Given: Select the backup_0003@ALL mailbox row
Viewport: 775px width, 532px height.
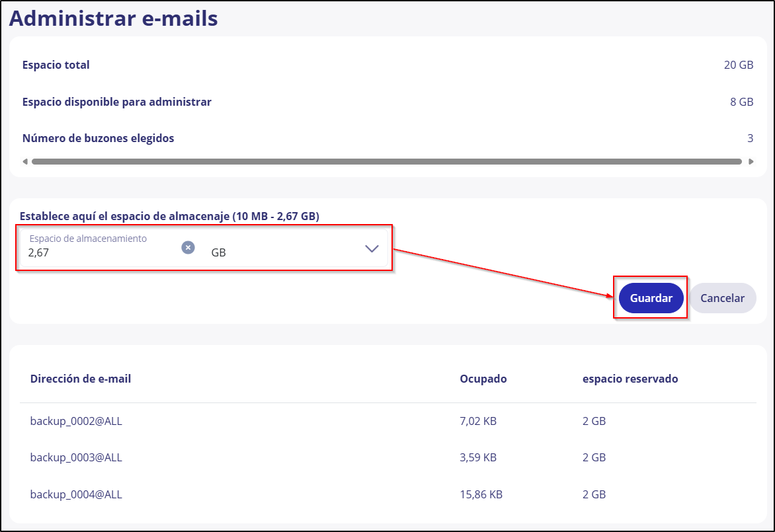Looking at the screenshot, I should [76, 457].
